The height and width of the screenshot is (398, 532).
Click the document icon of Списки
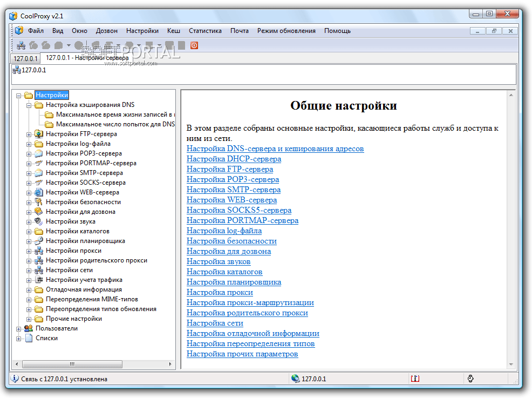point(29,338)
